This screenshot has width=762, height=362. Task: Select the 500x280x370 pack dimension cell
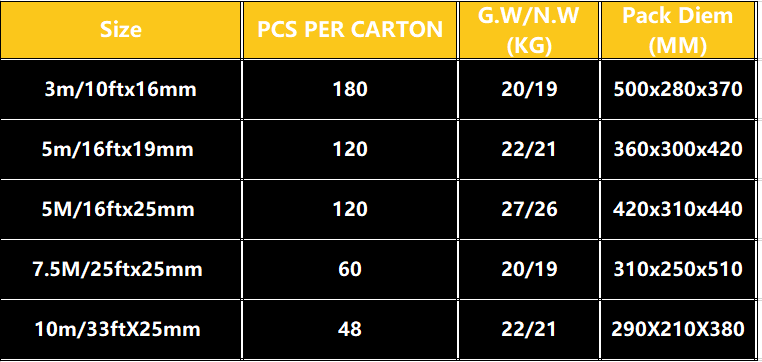[677, 90]
